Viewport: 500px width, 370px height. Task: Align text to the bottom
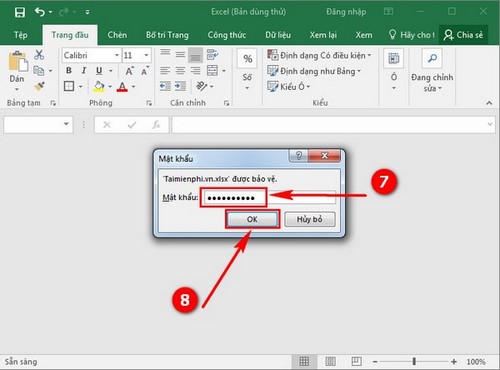click(x=195, y=55)
